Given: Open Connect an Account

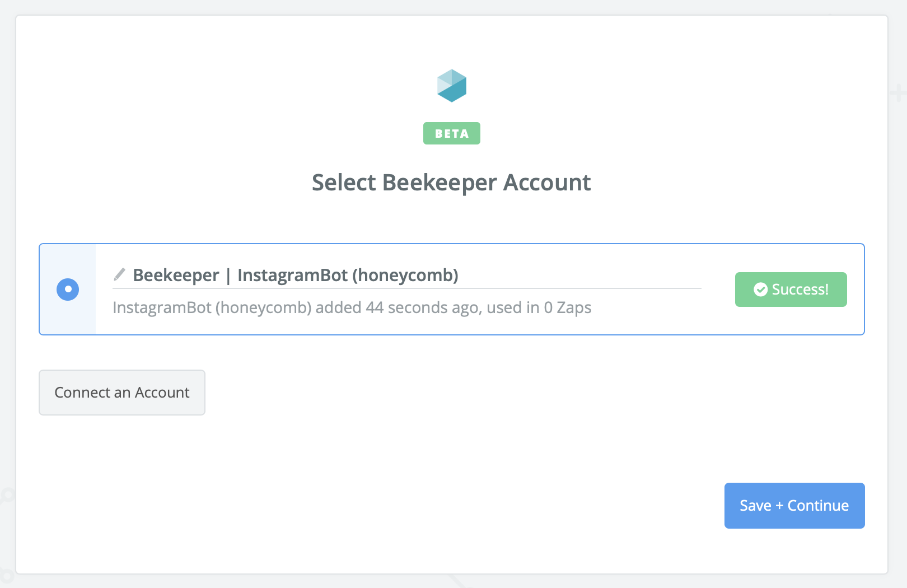Looking at the screenshot, I should 122,393.
